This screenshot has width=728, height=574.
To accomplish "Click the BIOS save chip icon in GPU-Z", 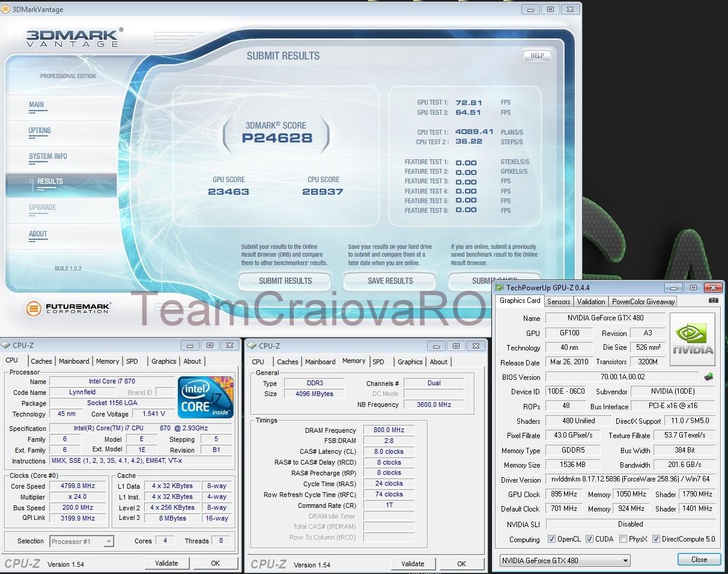I will coord(709,377).
